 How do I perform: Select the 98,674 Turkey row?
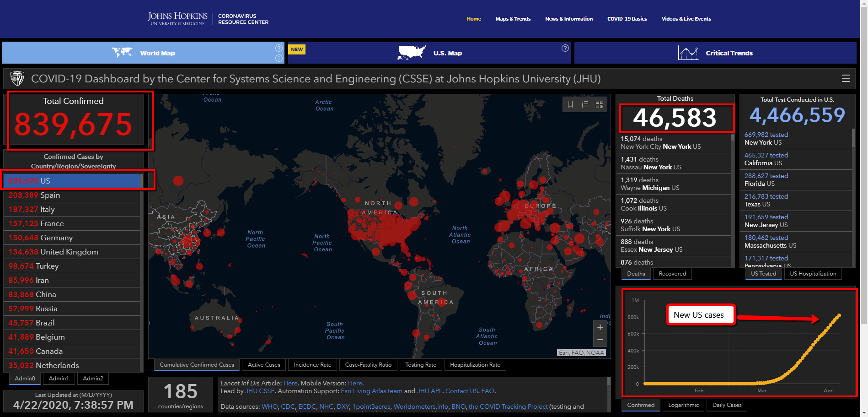click(x=72, y=266)
